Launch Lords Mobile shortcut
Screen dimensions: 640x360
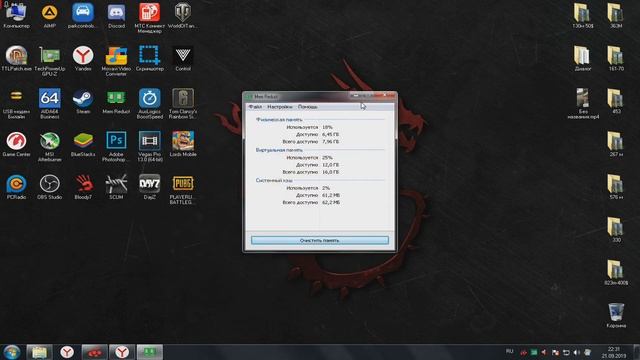click(x=183, y=144)
